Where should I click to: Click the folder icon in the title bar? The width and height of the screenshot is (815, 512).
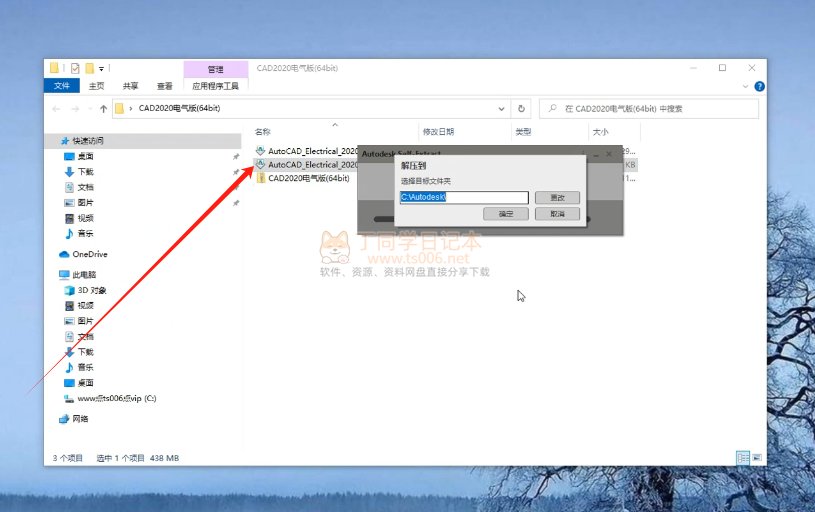coord(54,68)
